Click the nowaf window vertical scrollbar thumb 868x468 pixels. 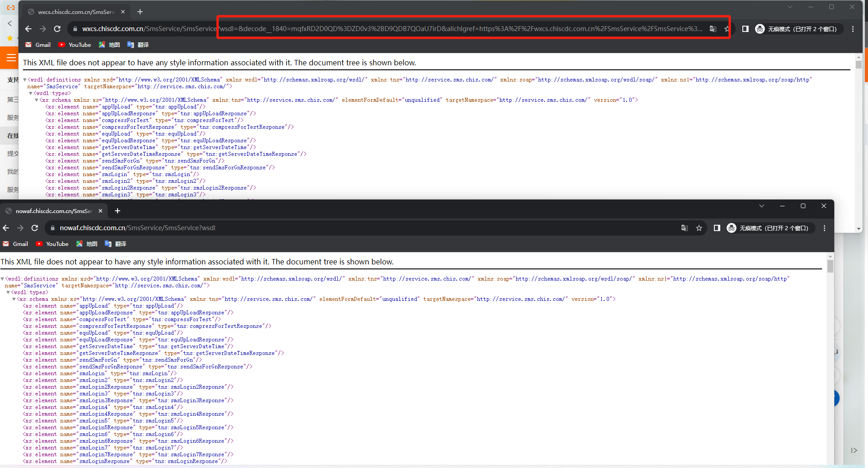pos(830,266)
